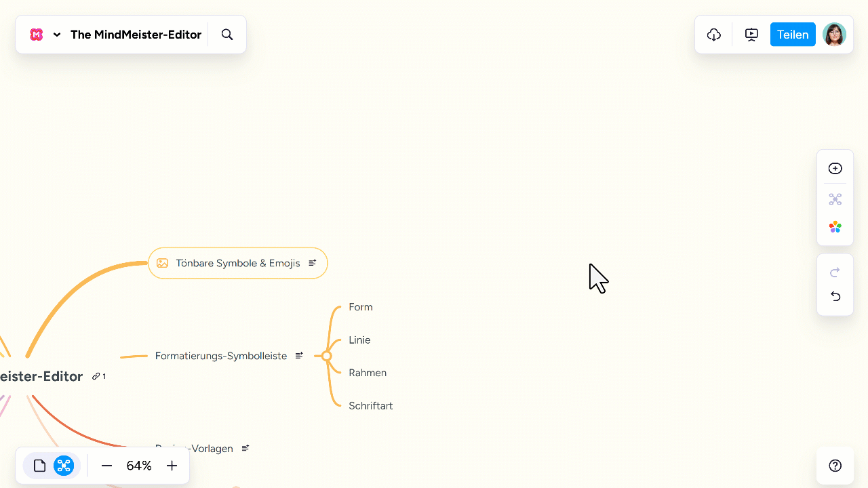Viewport: 868px width, 488px height.
Task: Click the map title The MindMeister-Editor
Action: [x=136, y=35]
